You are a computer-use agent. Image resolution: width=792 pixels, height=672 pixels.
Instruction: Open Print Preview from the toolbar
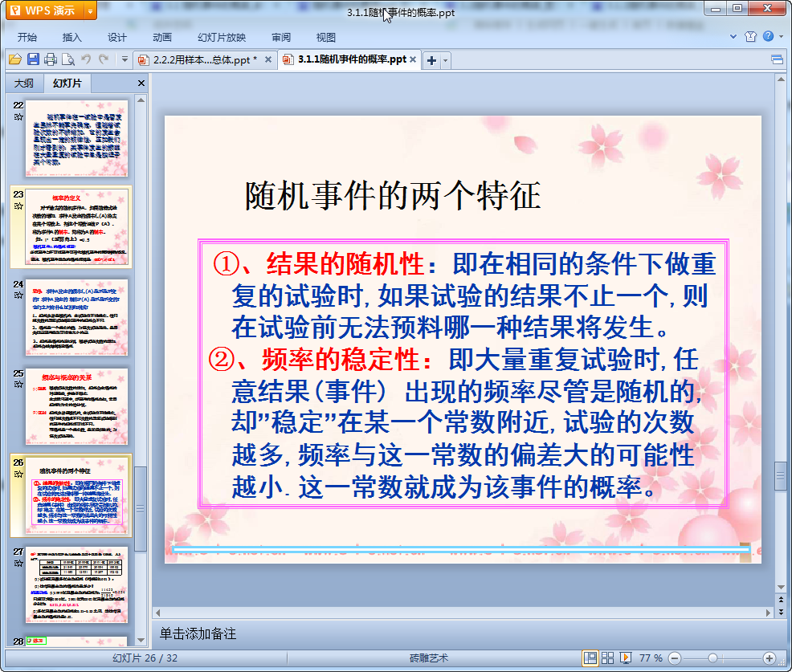click(67, 59)
